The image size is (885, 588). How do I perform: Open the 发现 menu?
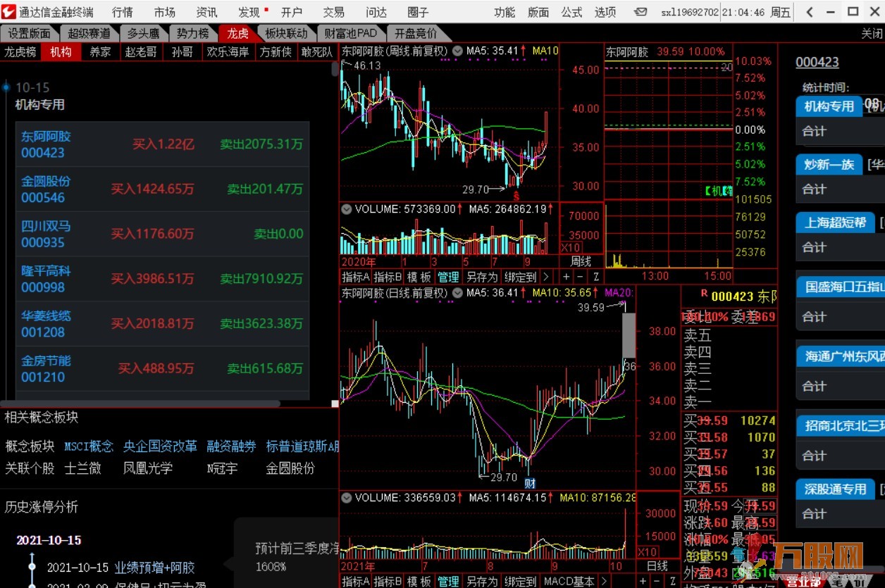tap(249, 12)
